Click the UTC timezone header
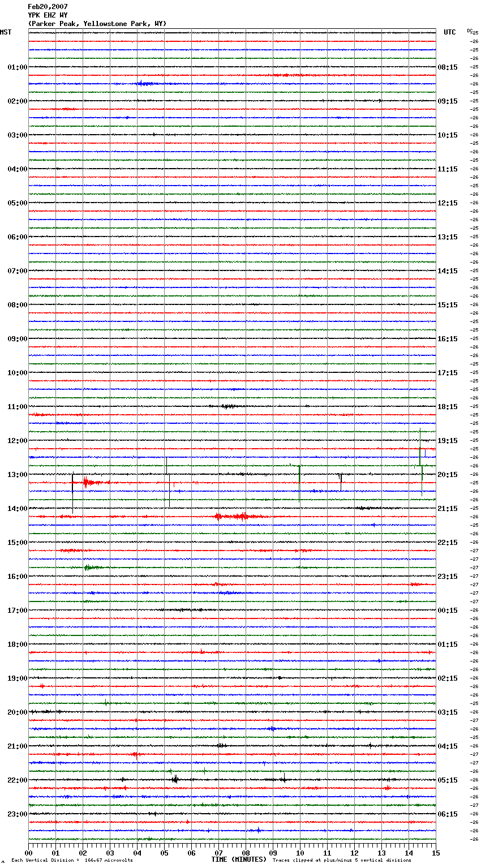Image resolution: width=481 pixels, height=868 pixels. [450, 32]
